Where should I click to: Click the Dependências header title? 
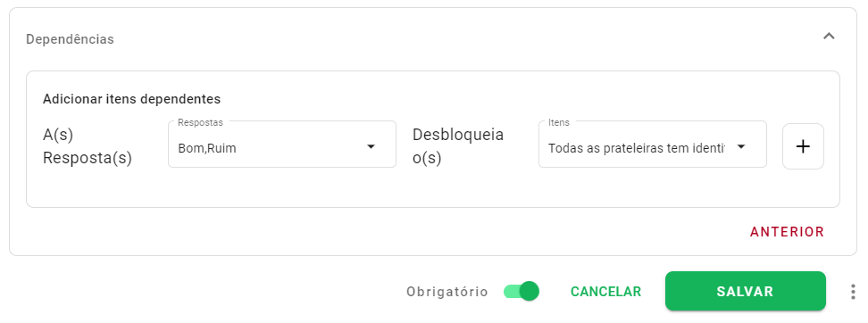click(70, 39)
